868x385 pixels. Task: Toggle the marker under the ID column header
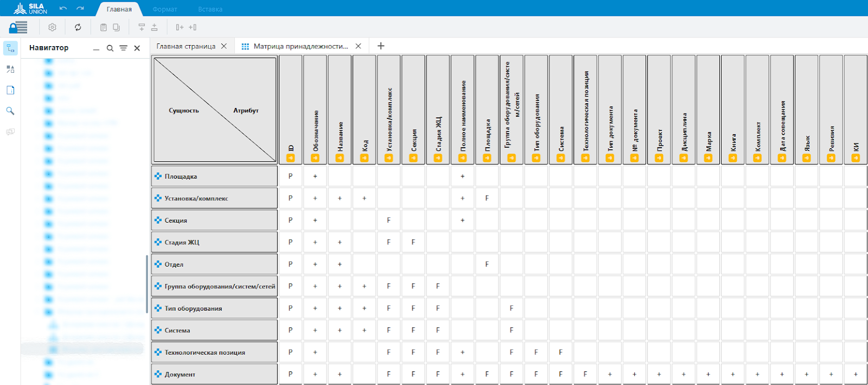tap(291, 158)
